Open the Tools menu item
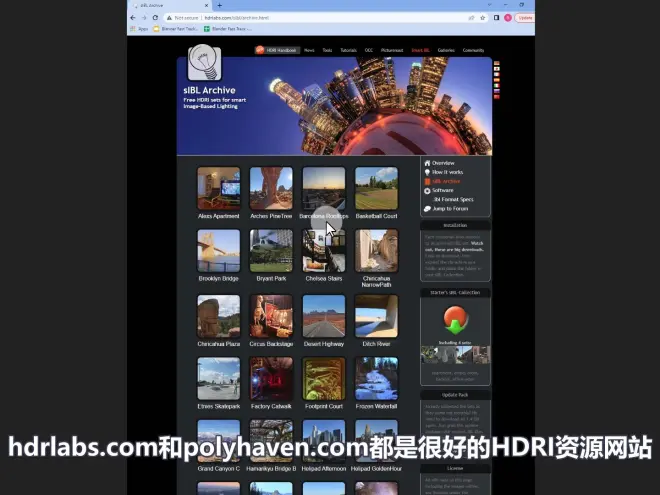The image size is (660, 495). tap(327, 50)
